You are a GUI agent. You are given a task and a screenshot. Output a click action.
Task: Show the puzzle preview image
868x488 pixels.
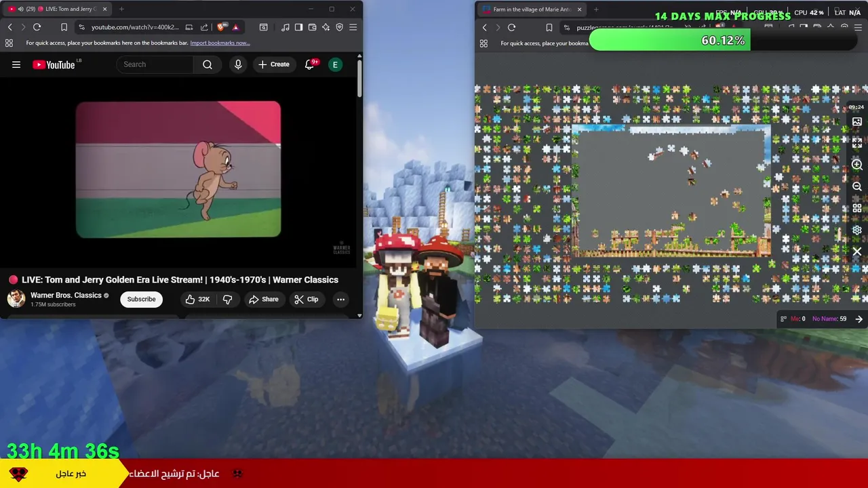tap(857, 122)
